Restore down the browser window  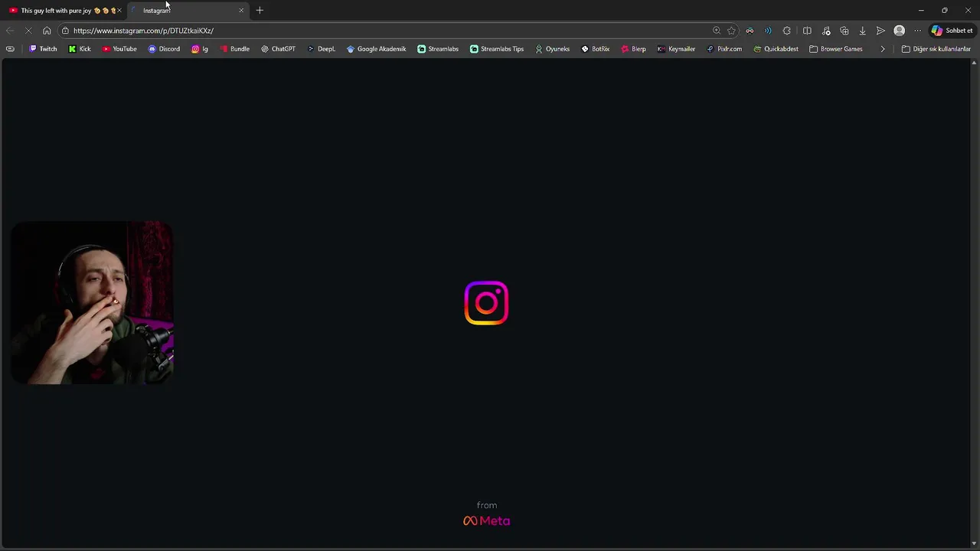coord(945,11)
